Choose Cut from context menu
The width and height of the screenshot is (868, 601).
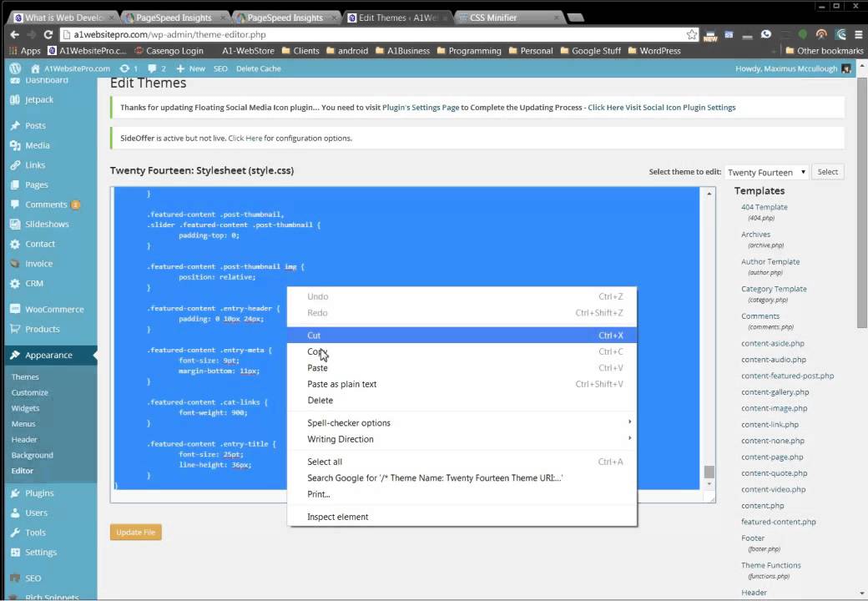pos(462,336)
